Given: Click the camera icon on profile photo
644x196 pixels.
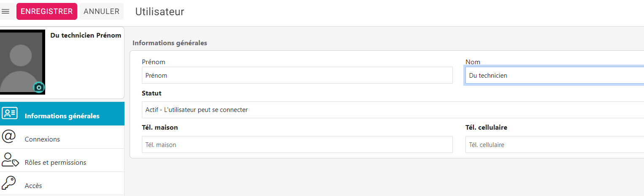Looking at the screenshot, I should click(x=39, y=87).
